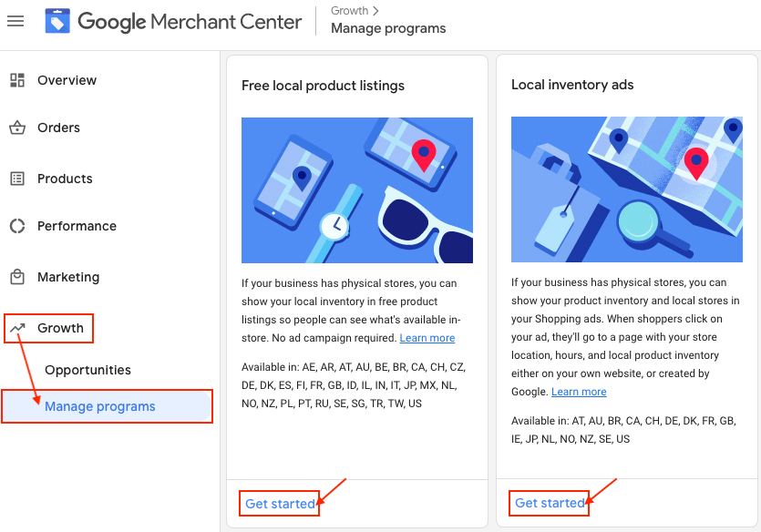The width and height of the screenshot is (761, 532).
Task: Click the Orders shopping bag icon
Action: tap(15, 128)
